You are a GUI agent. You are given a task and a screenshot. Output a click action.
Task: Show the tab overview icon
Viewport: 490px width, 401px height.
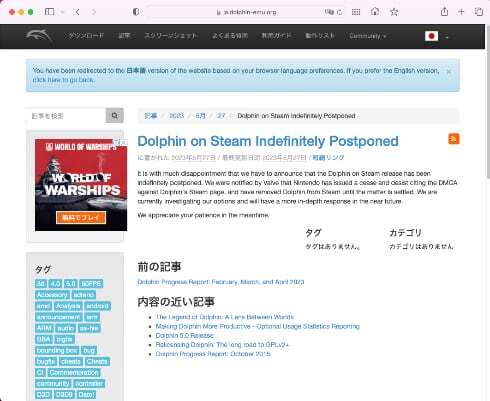tap(479, 12)
